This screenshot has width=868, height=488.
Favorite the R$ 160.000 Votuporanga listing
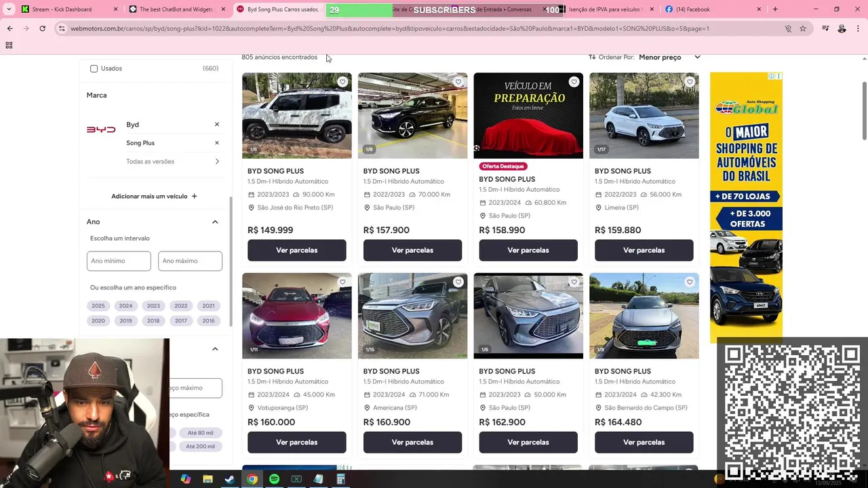click(x=342, y=282)
